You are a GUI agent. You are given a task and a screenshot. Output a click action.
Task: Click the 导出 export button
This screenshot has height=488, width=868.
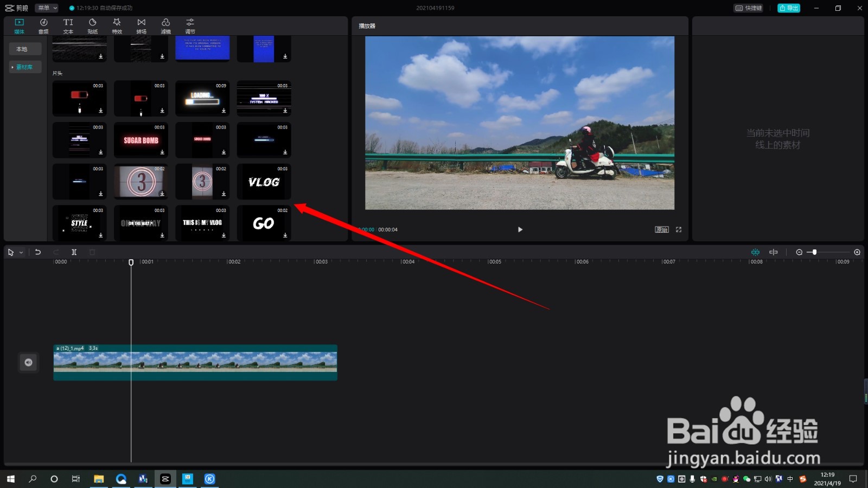pos(789,8)
